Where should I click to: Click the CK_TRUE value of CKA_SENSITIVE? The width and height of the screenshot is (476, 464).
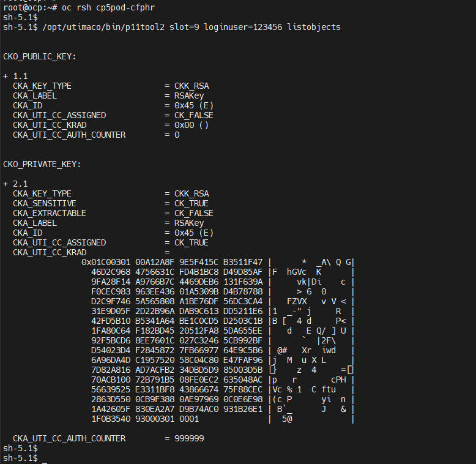(x=192, y=203)
